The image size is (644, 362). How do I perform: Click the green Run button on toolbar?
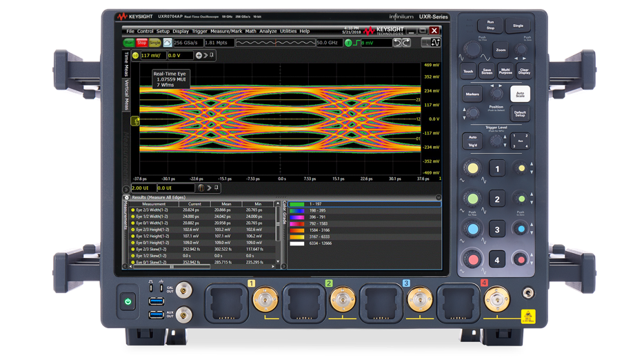129,43
